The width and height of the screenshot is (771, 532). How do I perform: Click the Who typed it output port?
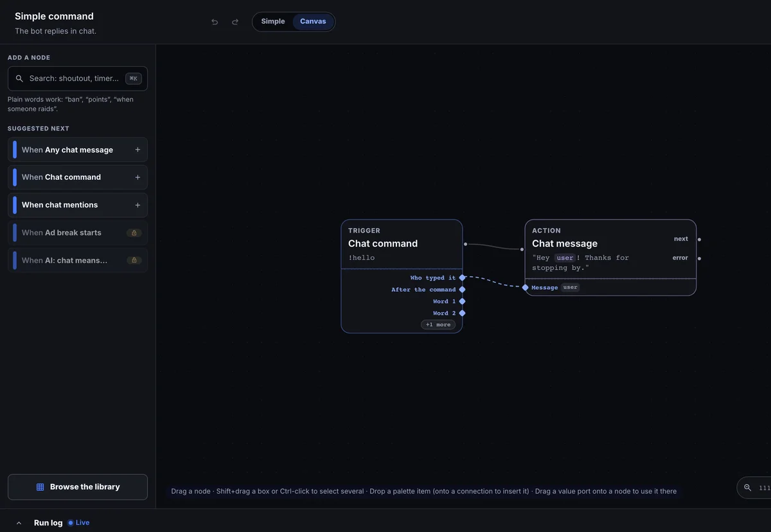[x=462, y=278]
